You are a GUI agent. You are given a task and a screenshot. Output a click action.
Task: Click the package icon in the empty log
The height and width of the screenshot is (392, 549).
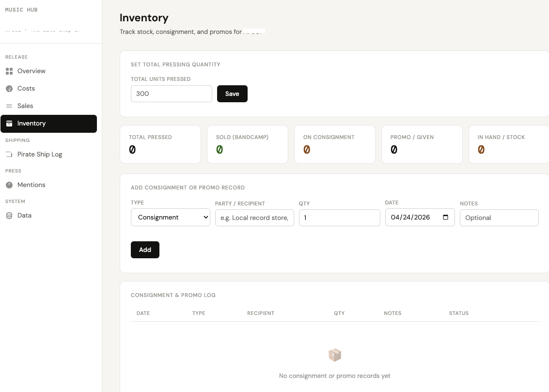(334, 355)
